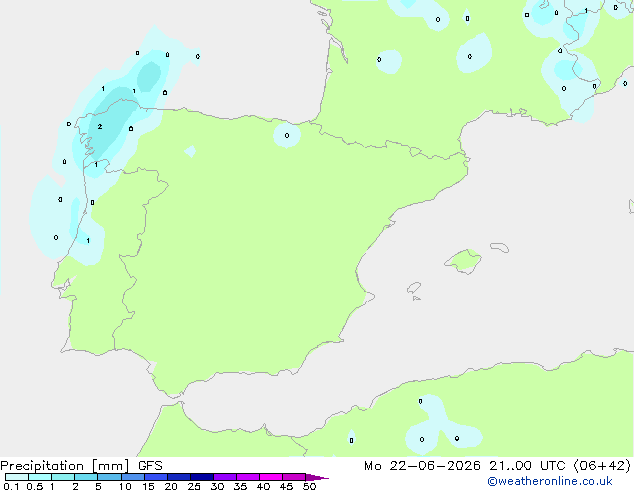Screen dimensions: 634x490
Task: Select legend color swatch between 15 and 20
Action: [156, 477]
